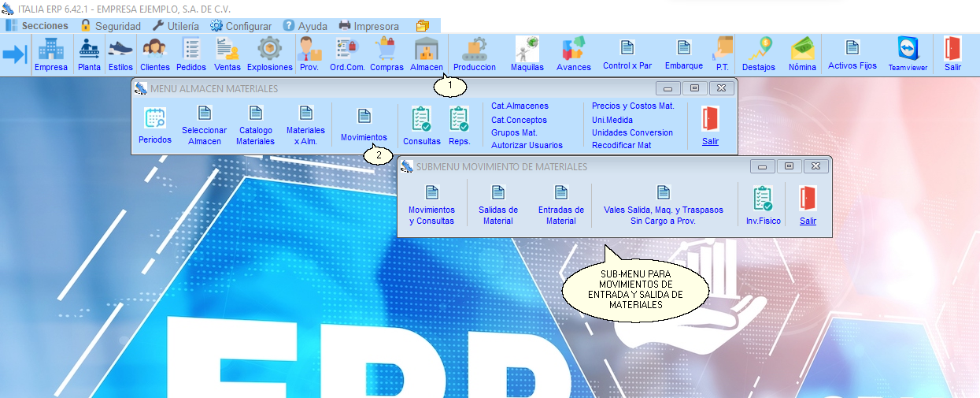This screenshot has height=398, width=980.
Task: Open the Almacen warehouse module
Action: pos(426,54)
